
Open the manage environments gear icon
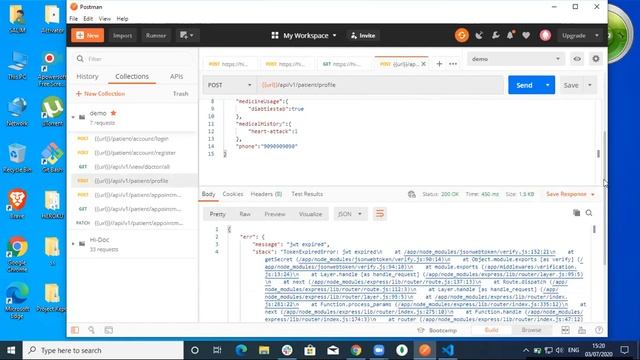(x=596, y=59)
